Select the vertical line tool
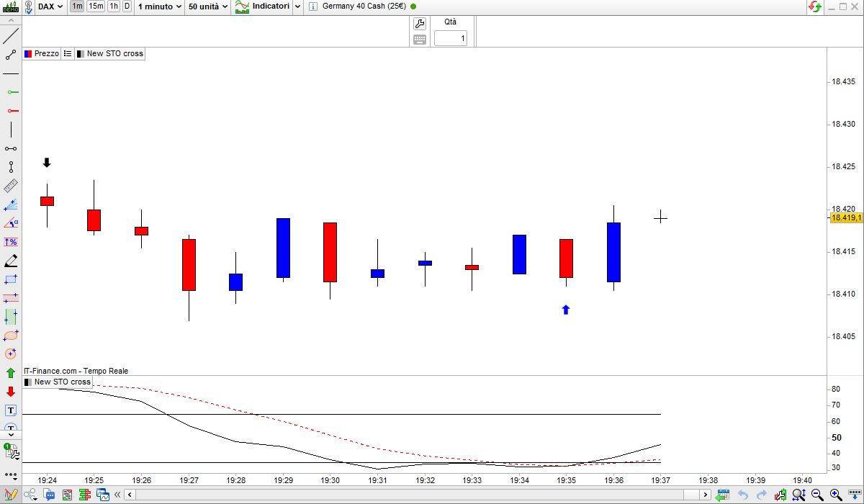Screen dimensions: 864x504 tap(11, 130)
